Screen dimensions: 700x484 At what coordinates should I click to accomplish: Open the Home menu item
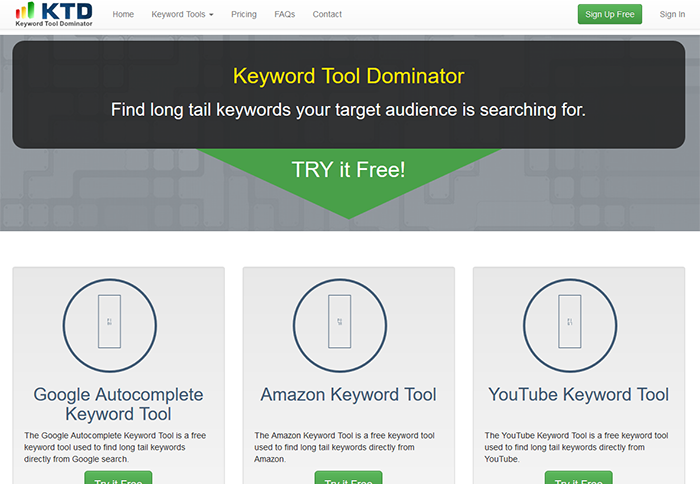(123, 14)
